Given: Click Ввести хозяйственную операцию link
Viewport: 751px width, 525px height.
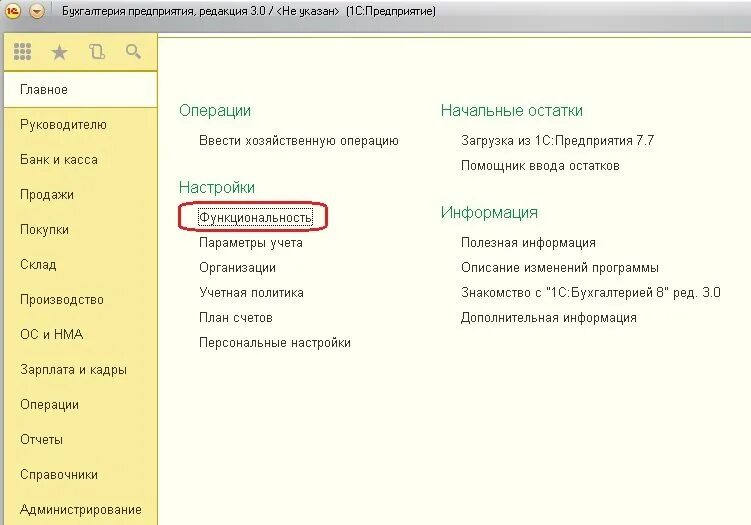Looking at the screenshot, I should tap(299, 141).
